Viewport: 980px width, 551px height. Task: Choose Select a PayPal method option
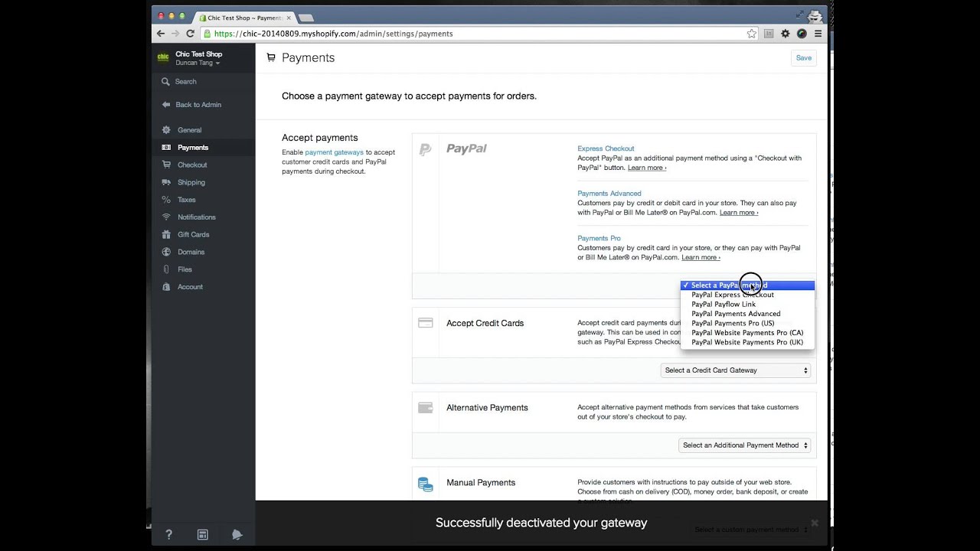click(747, 285)
